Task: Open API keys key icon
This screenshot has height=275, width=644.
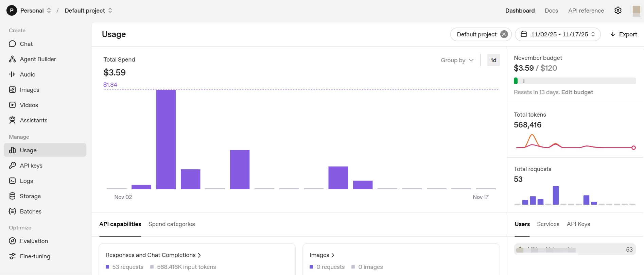Action: (x=13, y=166)
